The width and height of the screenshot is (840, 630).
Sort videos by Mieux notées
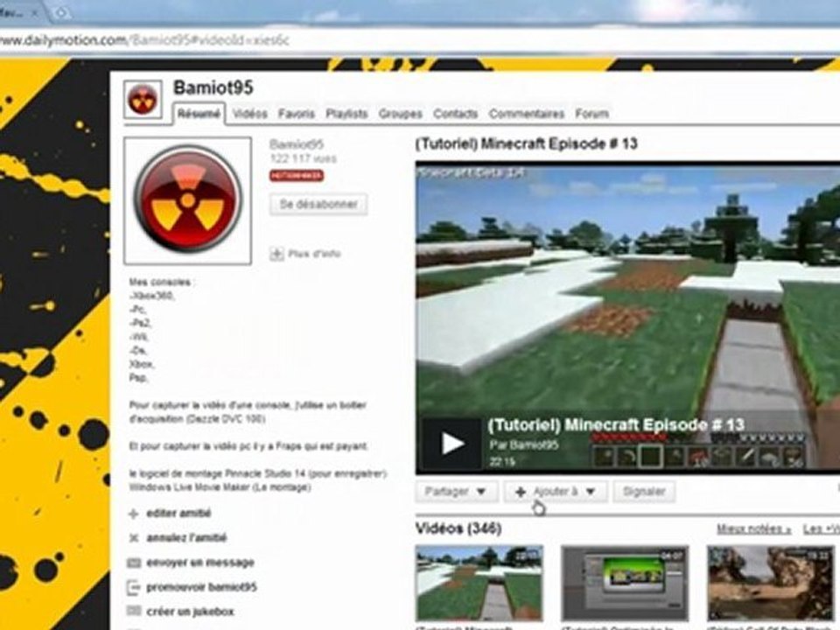click(x=753, y=529)
